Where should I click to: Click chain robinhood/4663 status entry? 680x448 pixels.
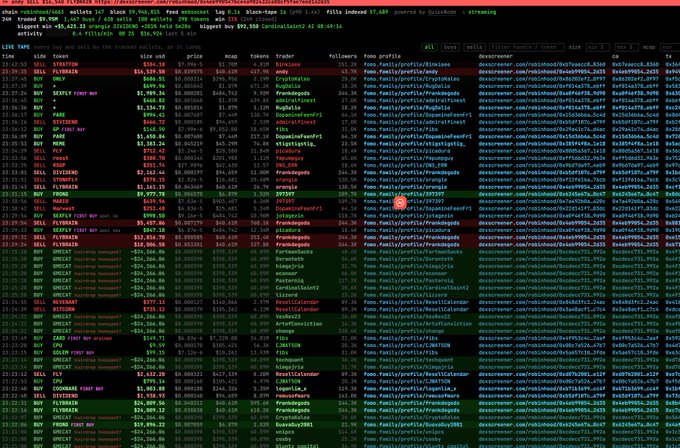[33, 12]
